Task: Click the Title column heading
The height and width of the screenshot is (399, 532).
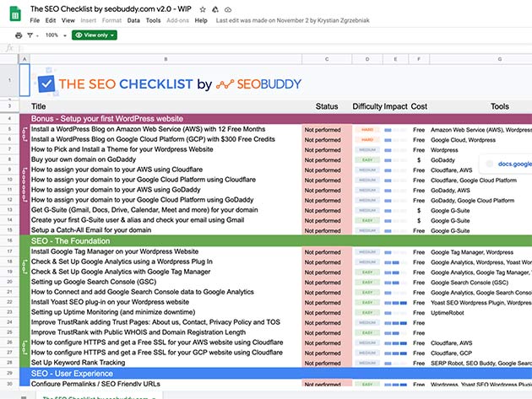Action: click(x=38, y=106)
